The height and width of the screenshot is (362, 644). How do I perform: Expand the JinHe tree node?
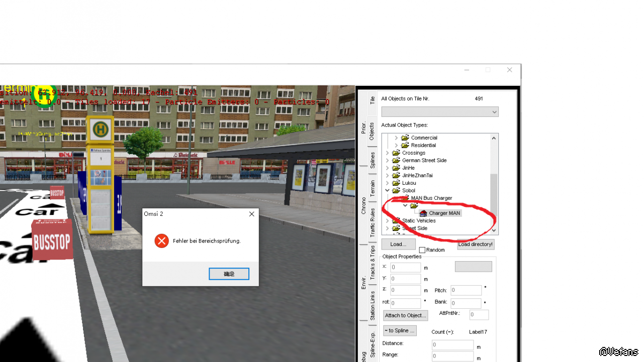387,168
